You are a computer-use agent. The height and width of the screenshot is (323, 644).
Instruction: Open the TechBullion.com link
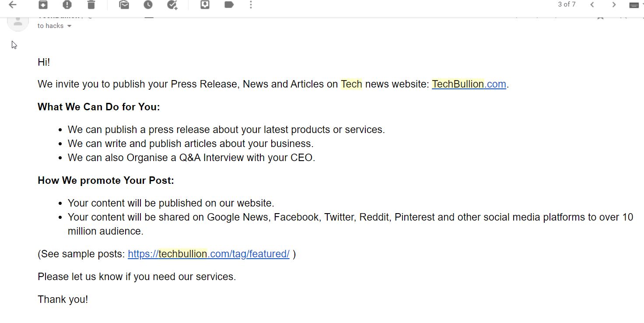click(469, 84)
